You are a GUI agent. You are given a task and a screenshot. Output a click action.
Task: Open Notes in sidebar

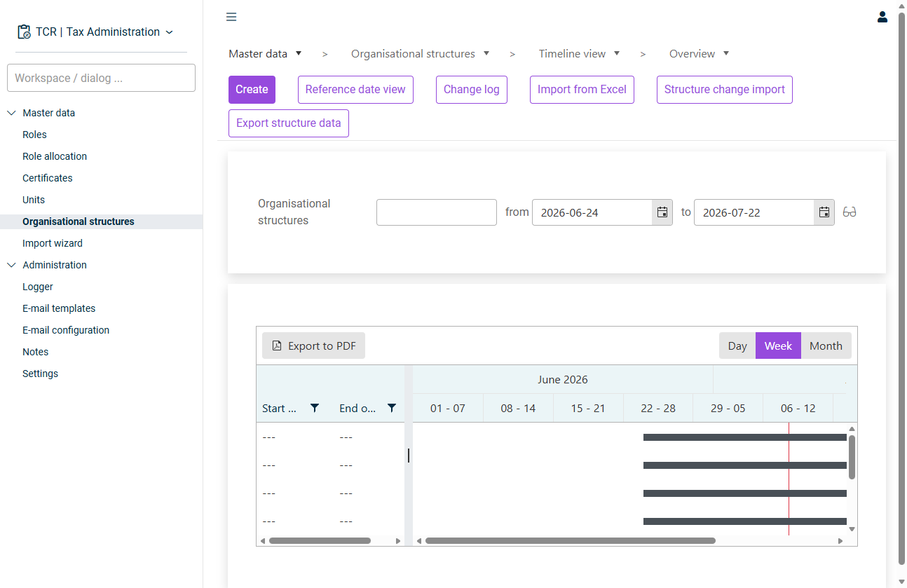pos(35,352)
